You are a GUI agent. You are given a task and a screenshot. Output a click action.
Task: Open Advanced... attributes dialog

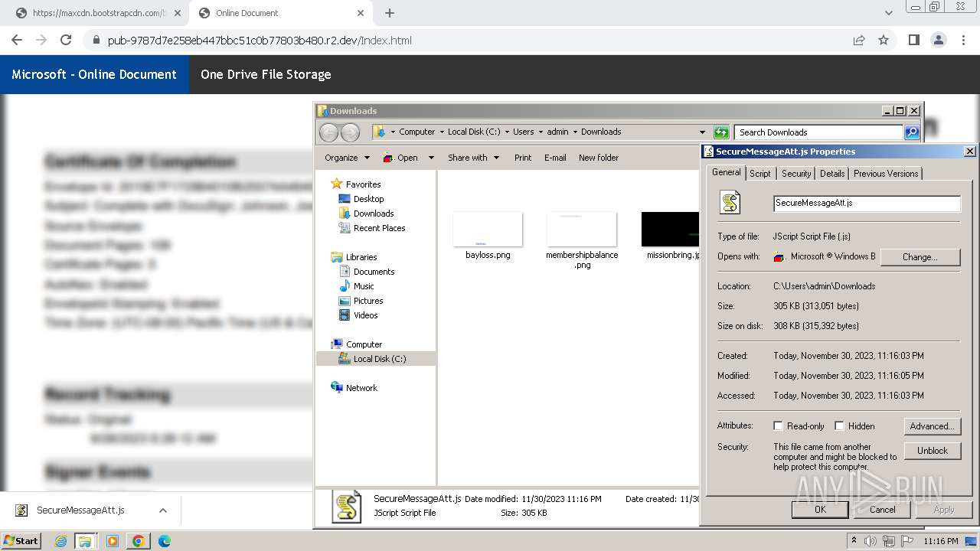[932, 426]
